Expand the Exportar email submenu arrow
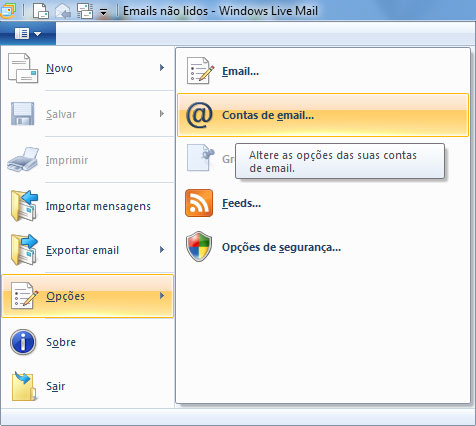The height and width of the screenshot is (426, 476). pyautogui.click(x=162, y=250)
